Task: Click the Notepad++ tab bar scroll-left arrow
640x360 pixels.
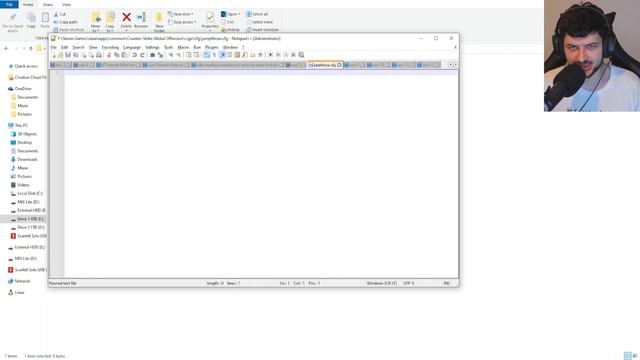Action: tap(451, 64)
